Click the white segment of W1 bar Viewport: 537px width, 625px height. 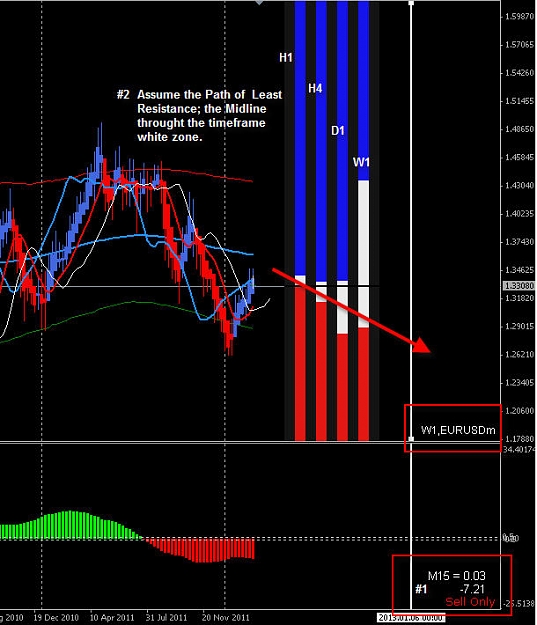[x=363, y=254]
